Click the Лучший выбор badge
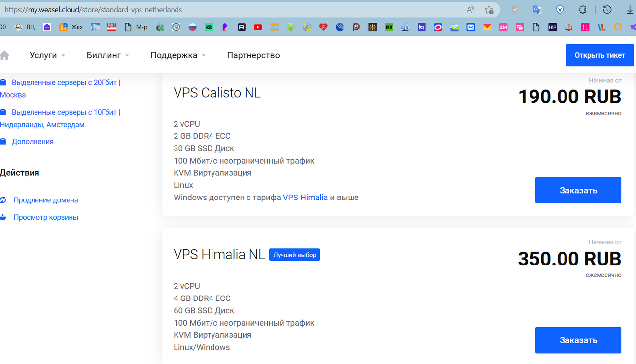Image resolution: width=636 pixels, height=364 pixels. tap(294, 255)
